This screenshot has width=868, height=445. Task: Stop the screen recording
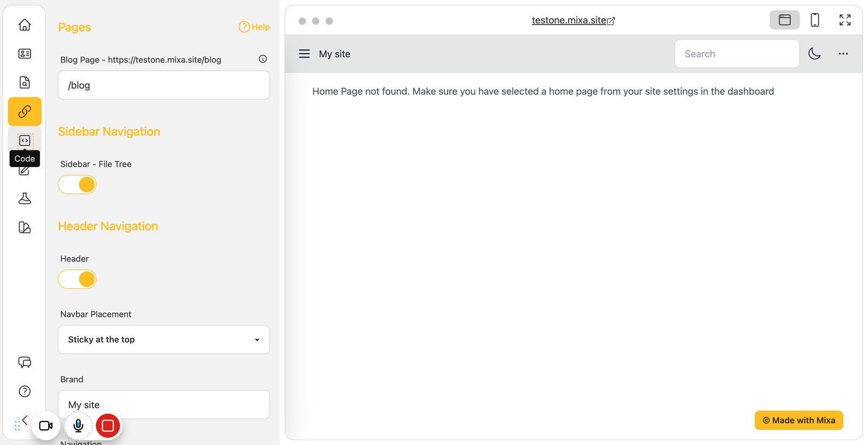pos(108,426)
